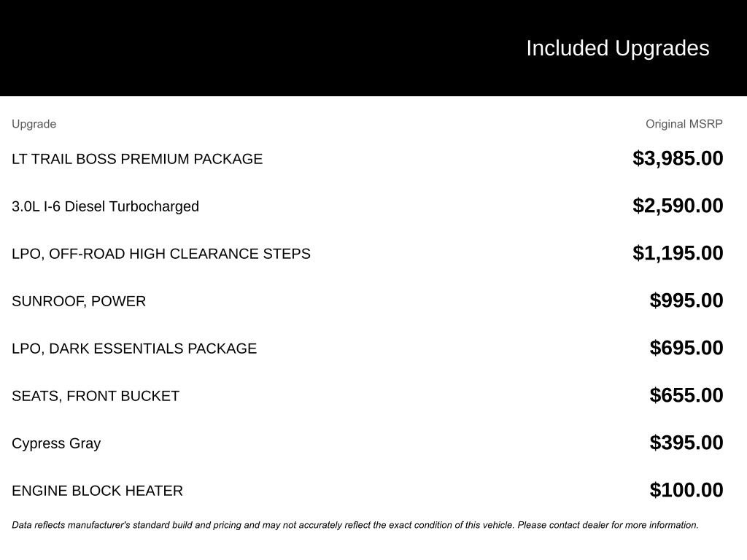This screenshot has height=560, width=747.
Task: Click the $695.00 price
Action: pos(686,348)
